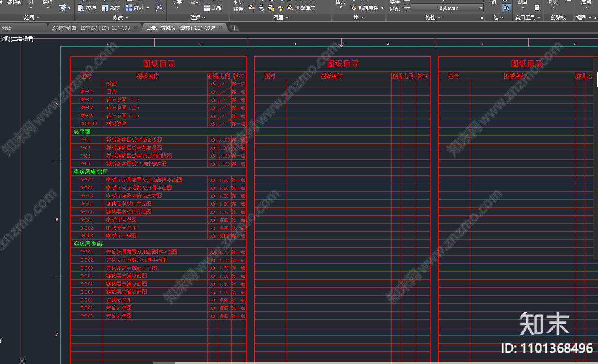Open the Properties panel dialog launcher arrow
The width and height of the screenshot is (598, 364).
(481, 18)
